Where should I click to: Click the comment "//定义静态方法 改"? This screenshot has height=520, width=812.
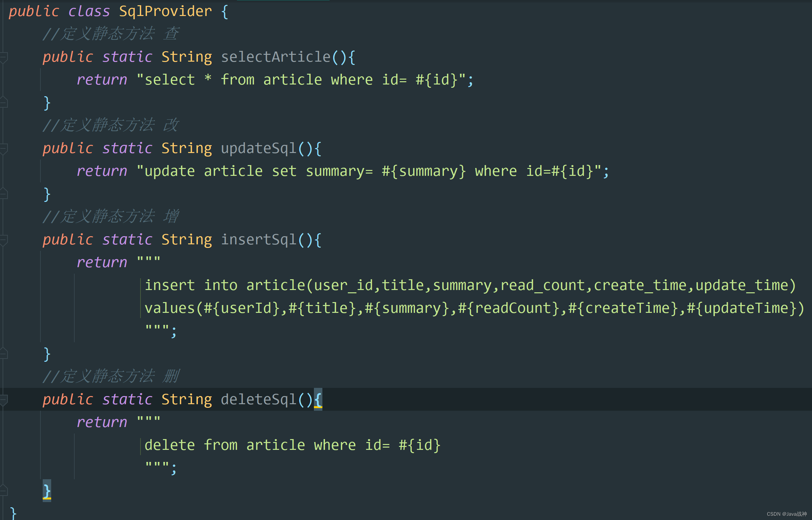point(111,125)
